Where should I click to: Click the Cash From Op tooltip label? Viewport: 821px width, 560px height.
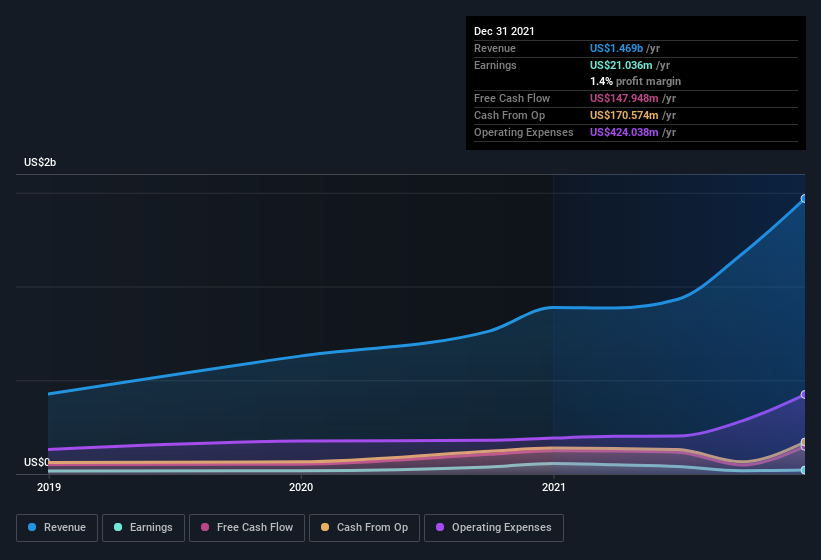[509, 115]
